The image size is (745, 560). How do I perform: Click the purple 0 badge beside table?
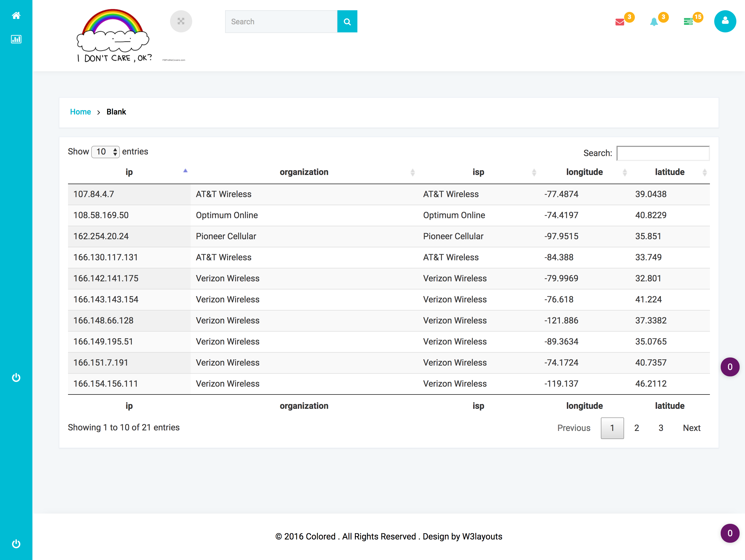click(730, 367)
